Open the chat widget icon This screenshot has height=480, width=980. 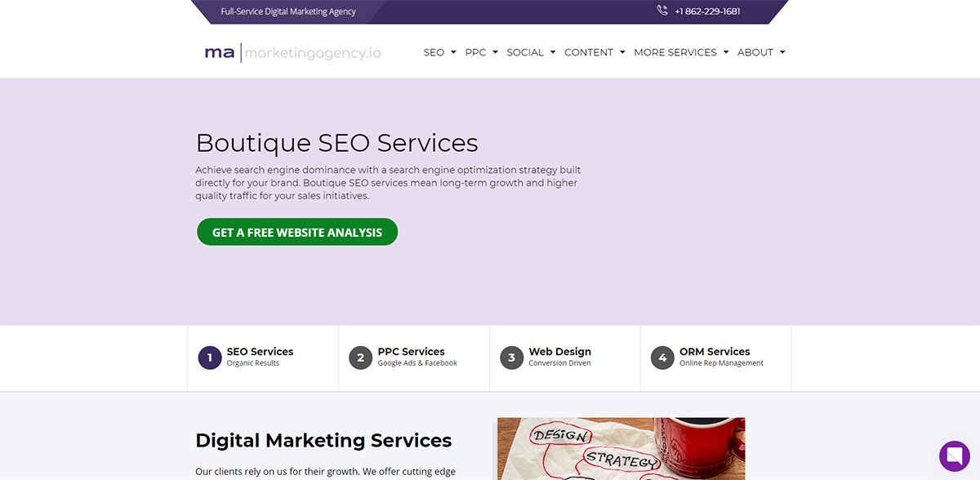[x=955, y=455]
